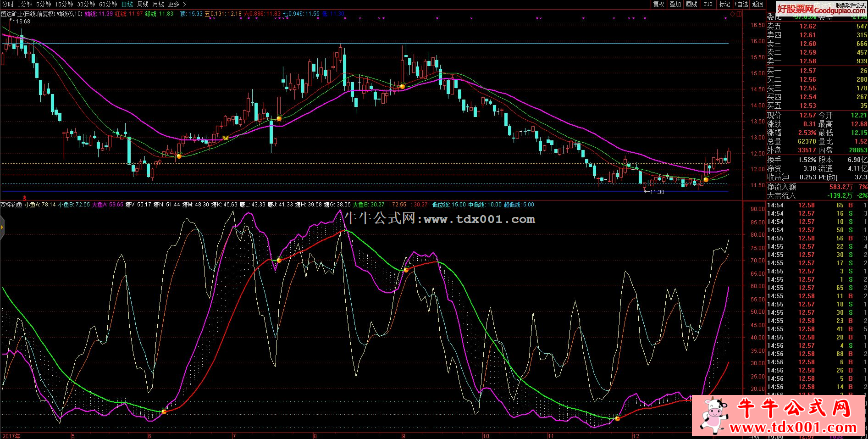Click the 标记 mark button

tap(724, 4)
